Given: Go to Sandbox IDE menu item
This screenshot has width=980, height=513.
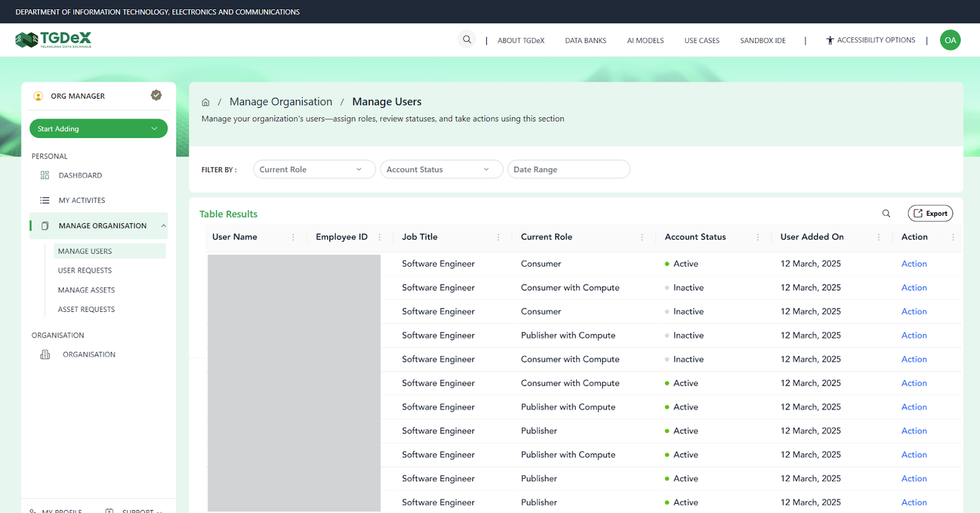Looking at the screenshot, I should 763,40.
